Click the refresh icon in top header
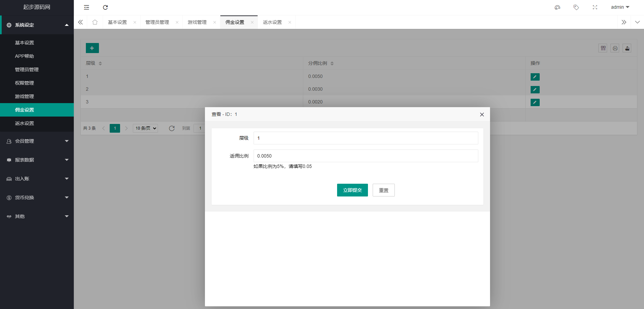The height and width of the screenshot is (309, 644). (x=105, y=7)
